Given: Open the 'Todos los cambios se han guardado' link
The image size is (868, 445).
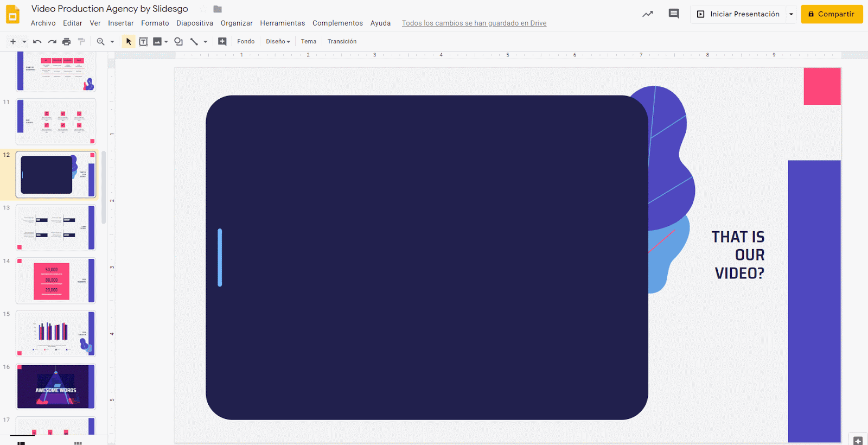Looking at the screenshot, I should [x=474, y=23].
